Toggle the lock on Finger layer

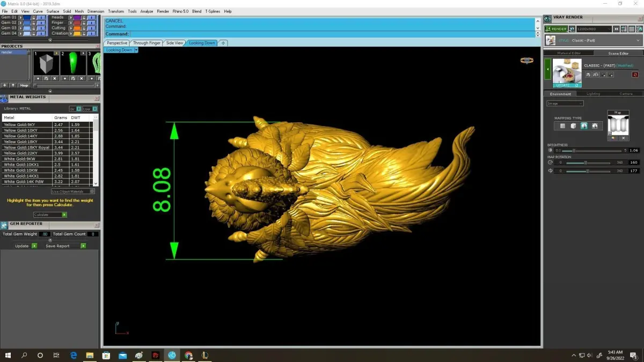[x=84, y=23]
